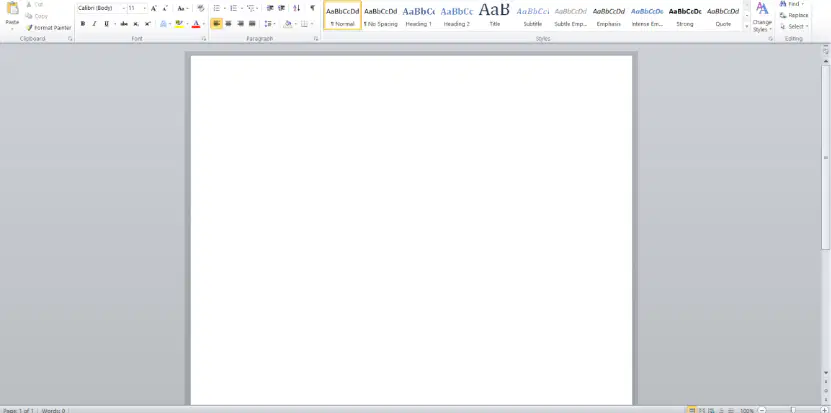Apply the Normal style

(342, 15)
